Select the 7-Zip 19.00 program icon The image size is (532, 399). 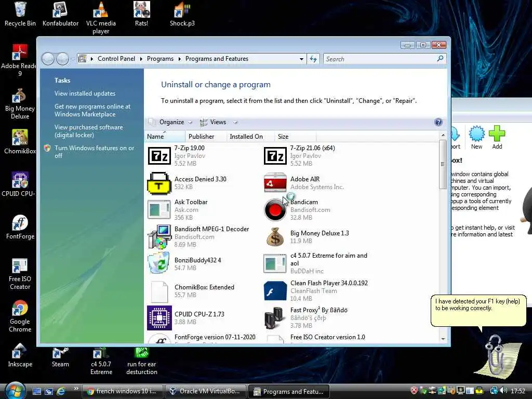[159, 156]
